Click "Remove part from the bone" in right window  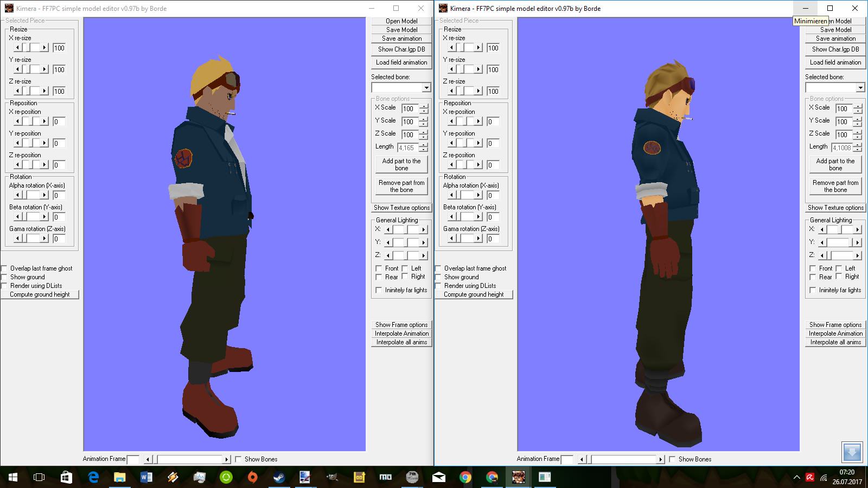835,186
